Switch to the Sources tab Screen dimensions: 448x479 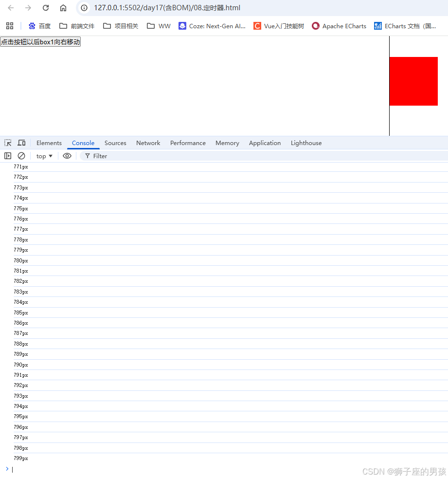tap(115, 143)
